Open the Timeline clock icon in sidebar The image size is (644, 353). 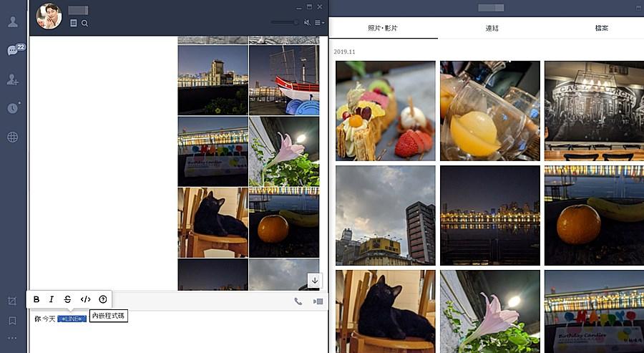coord(13,108)
